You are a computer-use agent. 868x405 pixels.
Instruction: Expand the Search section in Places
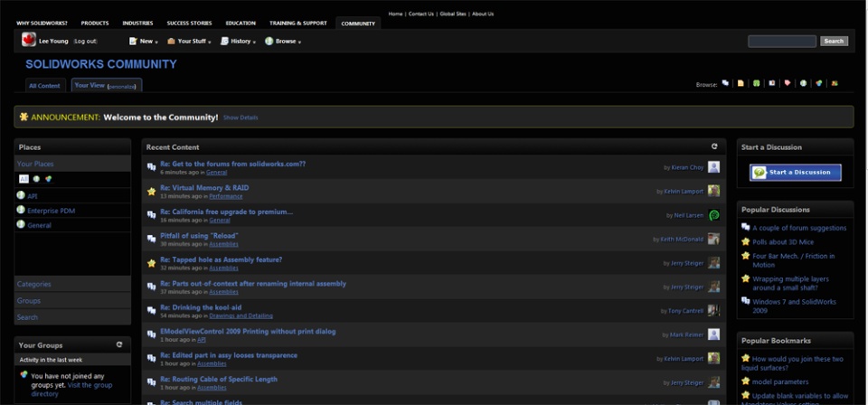72,317
